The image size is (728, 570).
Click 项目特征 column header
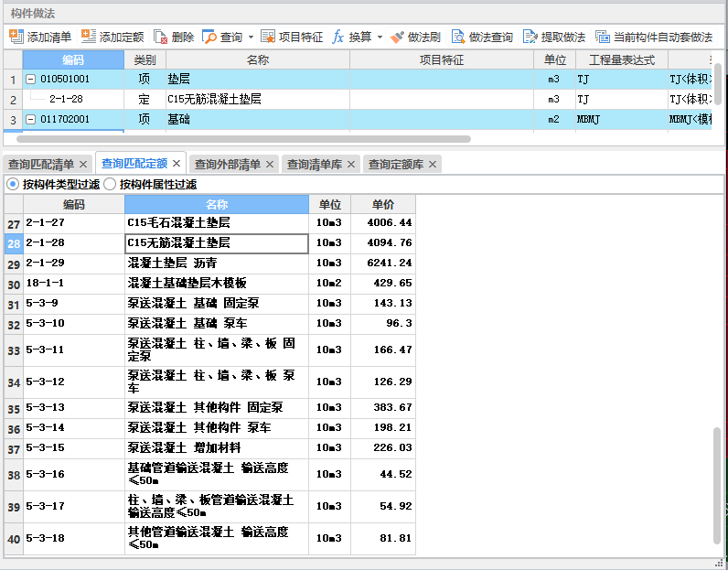coord(442,59)
